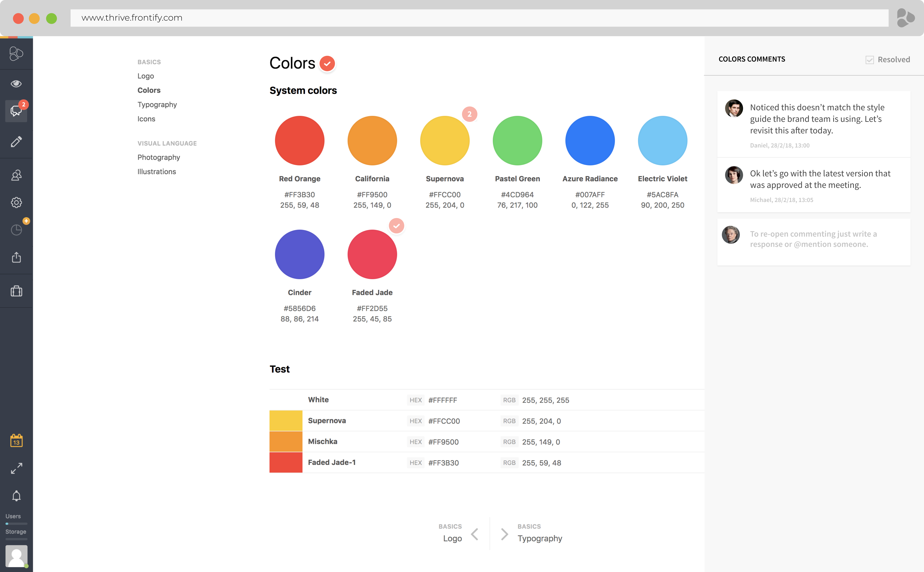Toggle the Resolved checkbox

[869, 60]
